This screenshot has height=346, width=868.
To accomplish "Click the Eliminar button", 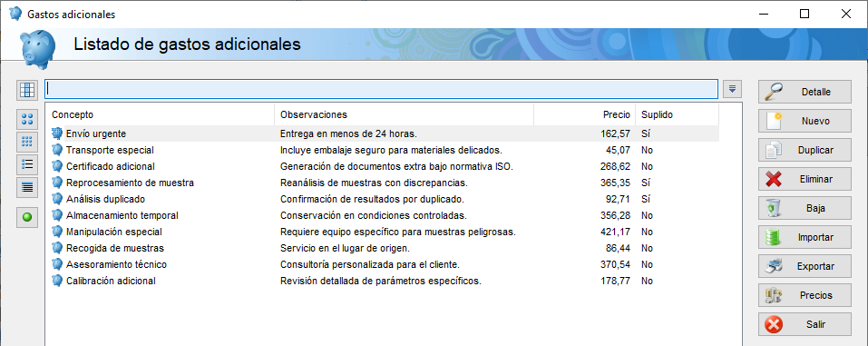I will click(805, 179).
